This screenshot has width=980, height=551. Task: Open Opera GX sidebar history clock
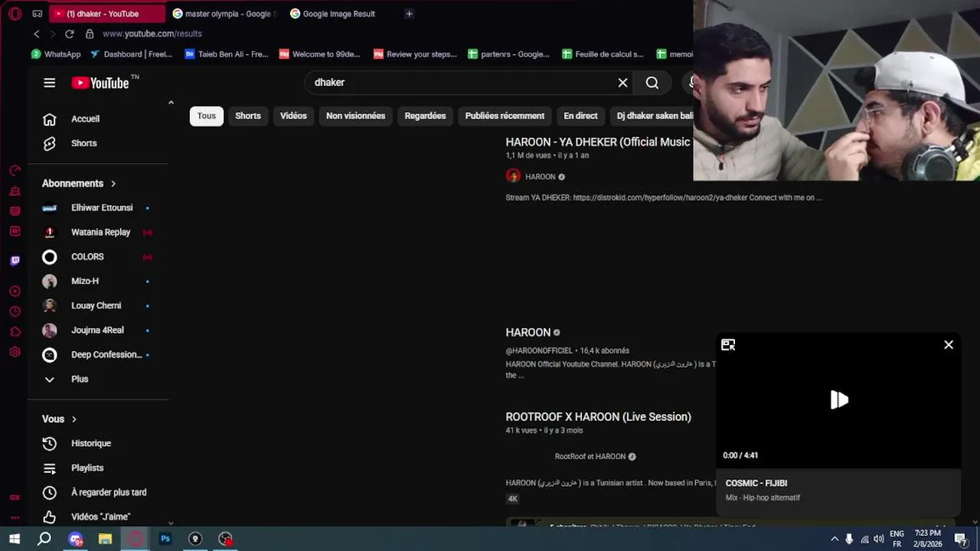pyautogui.click(x=15, y=311)
